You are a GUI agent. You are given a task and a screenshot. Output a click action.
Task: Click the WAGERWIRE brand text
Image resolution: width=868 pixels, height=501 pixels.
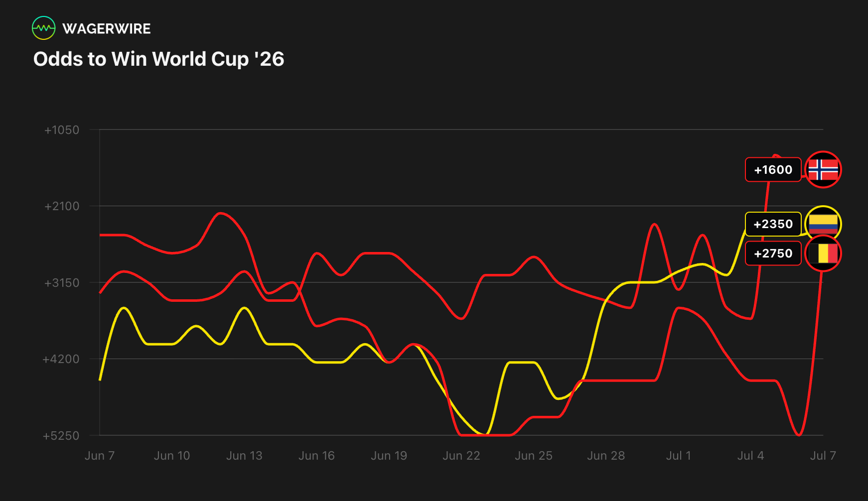[107, 29]
